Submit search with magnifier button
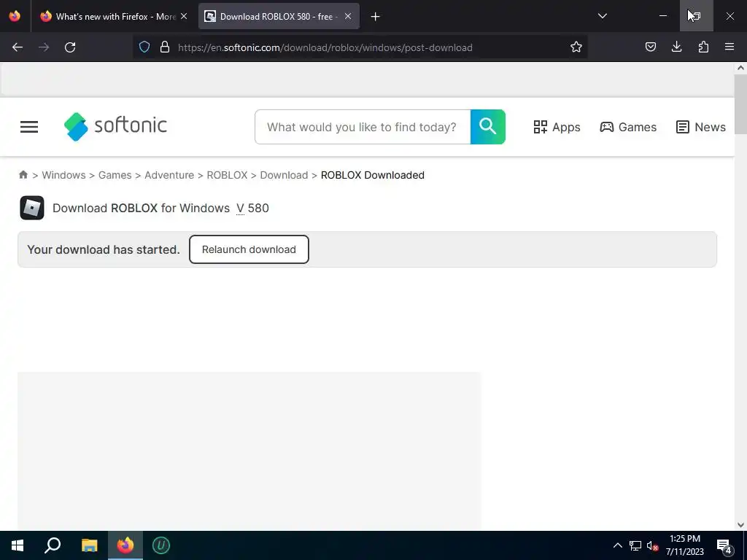The width and height of the screenshot is (747, 560). pyautogui.click(x=488, y=127)
